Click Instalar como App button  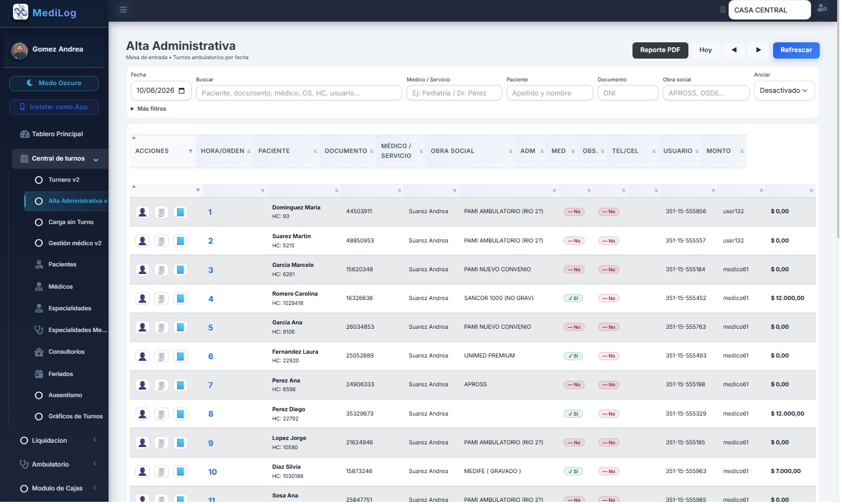pos(54,107)
